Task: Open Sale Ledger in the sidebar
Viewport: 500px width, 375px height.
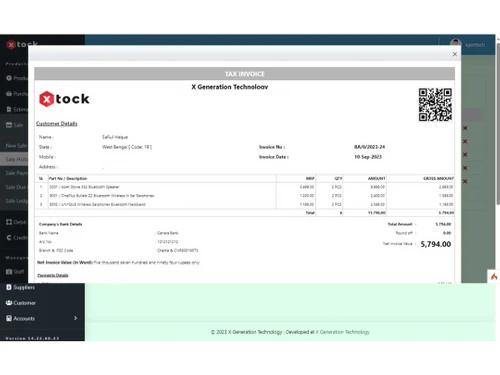Action: pos(17,201)
